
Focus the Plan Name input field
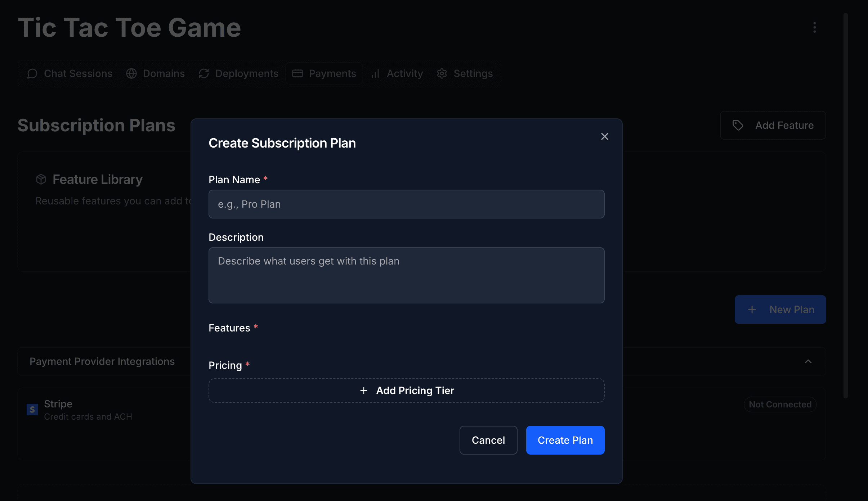point(406,204)
